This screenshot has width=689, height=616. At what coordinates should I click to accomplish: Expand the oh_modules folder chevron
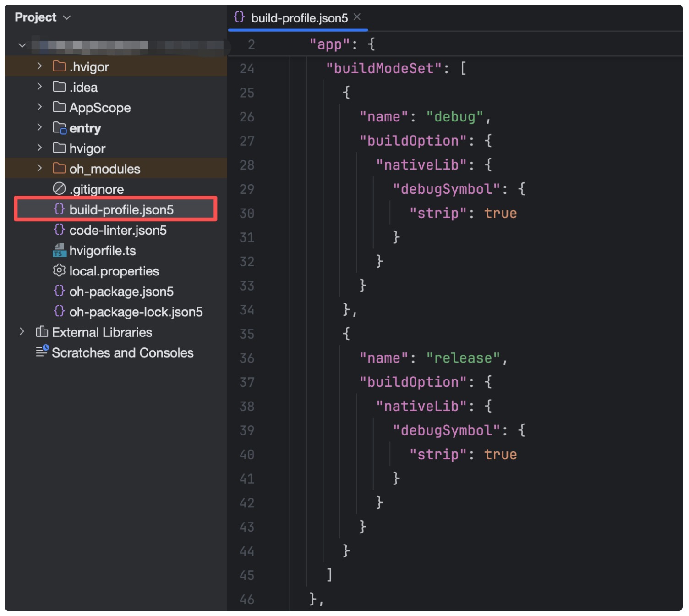(39, 168)
